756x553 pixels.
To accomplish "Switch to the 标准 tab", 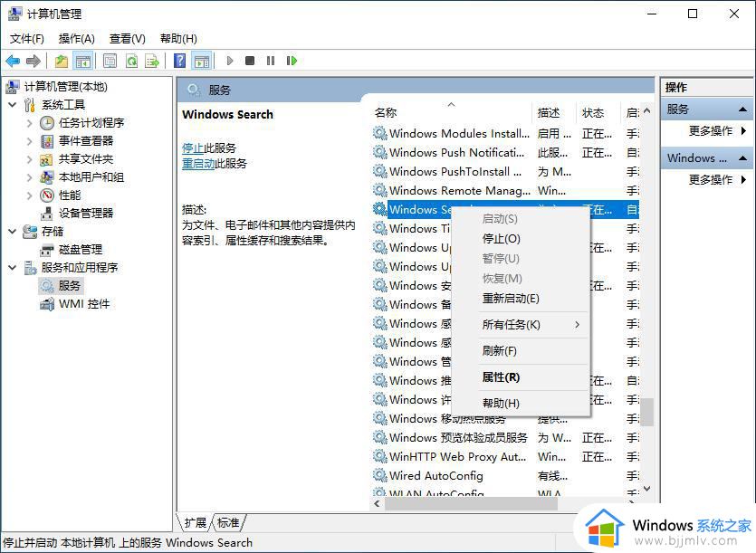I will click(228, 522).
